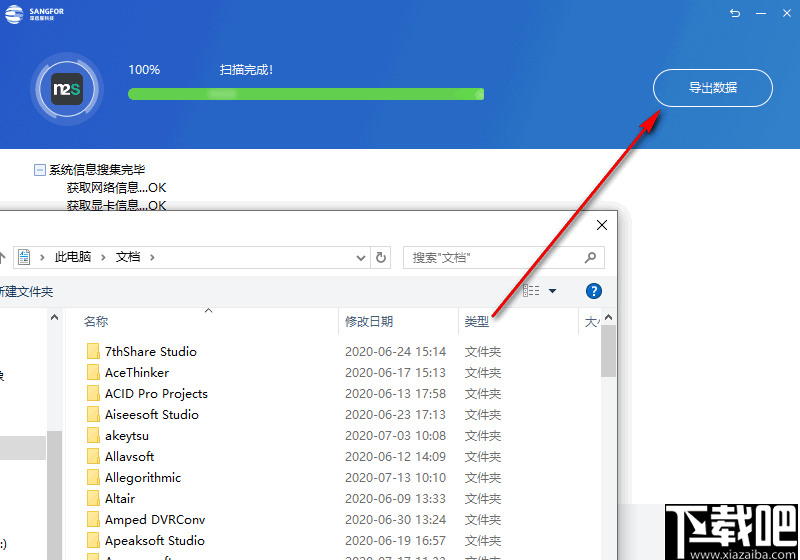The height and width of the screenshot is (560, 800).
Task: Click the folder icon next to Amped DVRConv
Action: pos(93,519)
